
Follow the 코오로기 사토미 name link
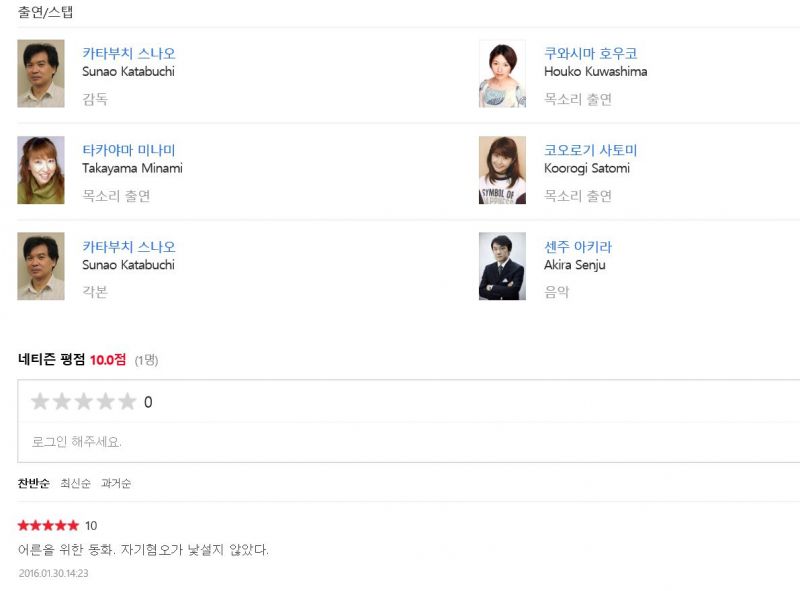590,150
